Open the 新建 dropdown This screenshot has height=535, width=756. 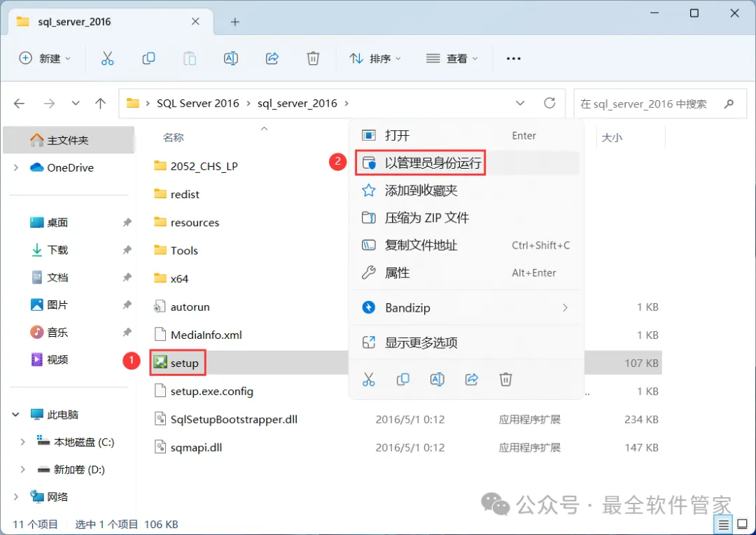tap(45, 58)
